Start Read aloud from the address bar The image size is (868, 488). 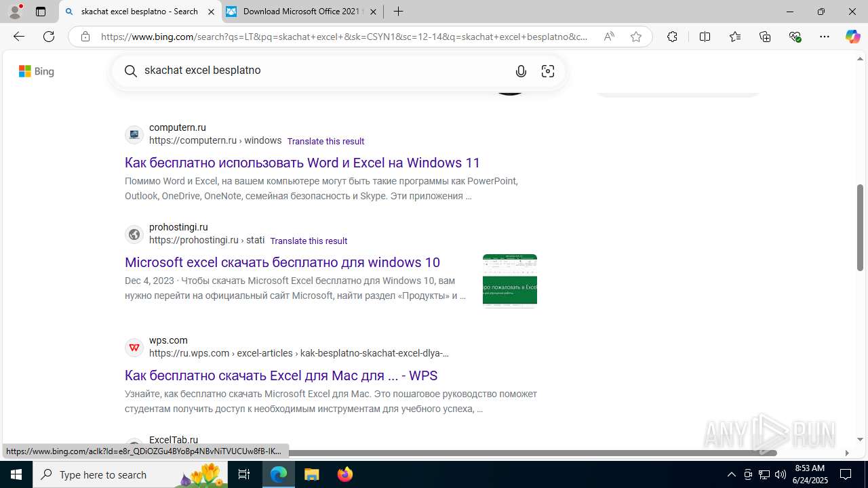609,37
